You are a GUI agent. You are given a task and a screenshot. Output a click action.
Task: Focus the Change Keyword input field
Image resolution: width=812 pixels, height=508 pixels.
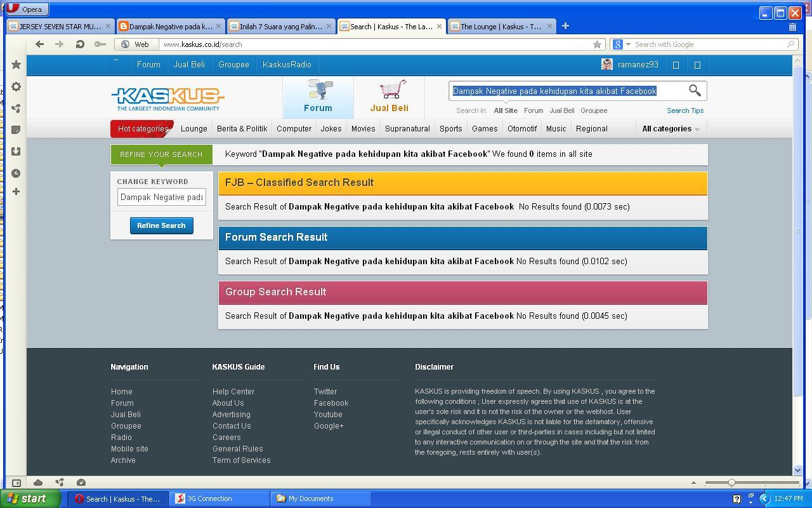[x=162, y=197]
